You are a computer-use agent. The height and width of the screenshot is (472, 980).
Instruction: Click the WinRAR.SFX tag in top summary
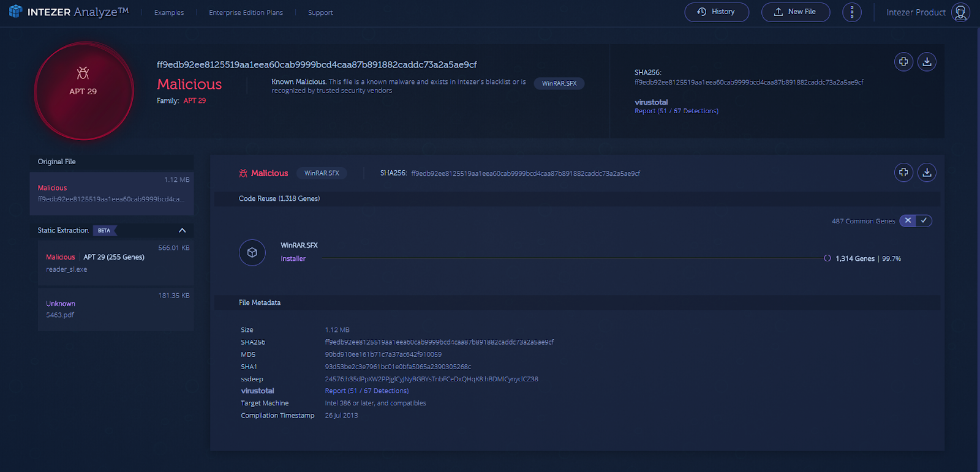click(x=559, y=83)
